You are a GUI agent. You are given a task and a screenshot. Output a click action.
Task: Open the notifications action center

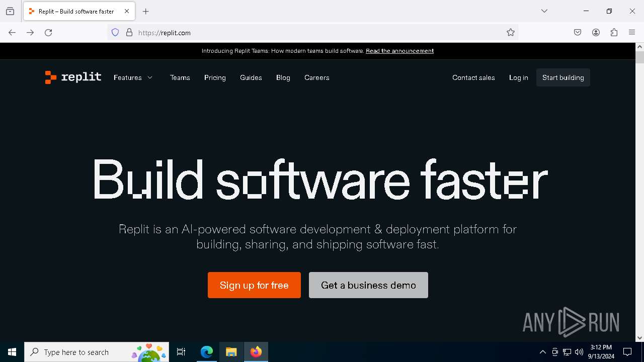point(627,352)
